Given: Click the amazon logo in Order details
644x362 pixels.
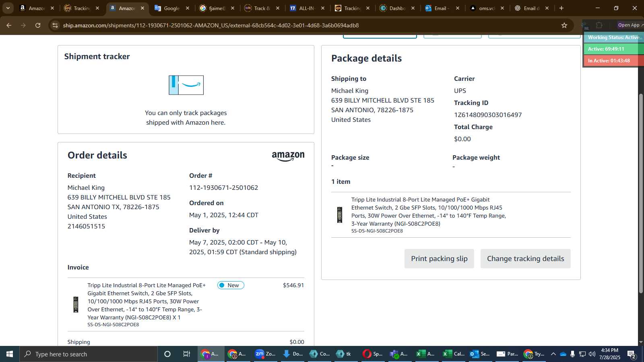Looking at the screenshot, I should (288, 156).
